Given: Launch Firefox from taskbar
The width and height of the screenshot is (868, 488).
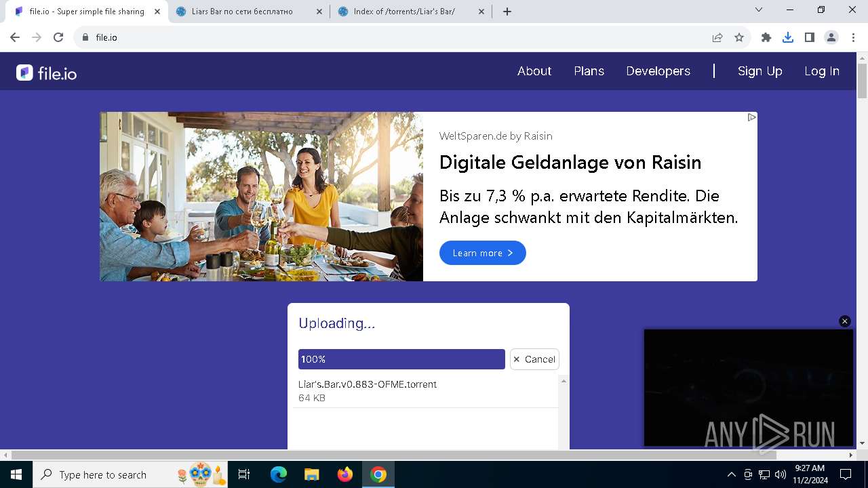Looking at the screenshot, I should [345, 474].
